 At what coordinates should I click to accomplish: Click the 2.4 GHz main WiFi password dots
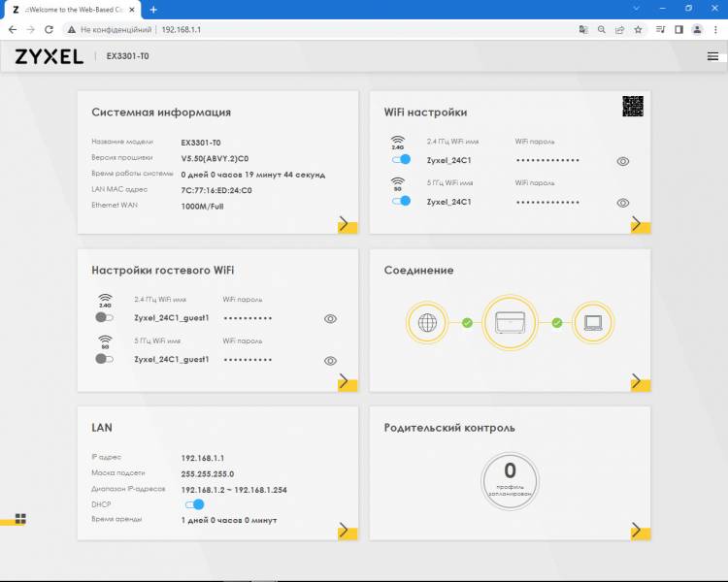547,161
